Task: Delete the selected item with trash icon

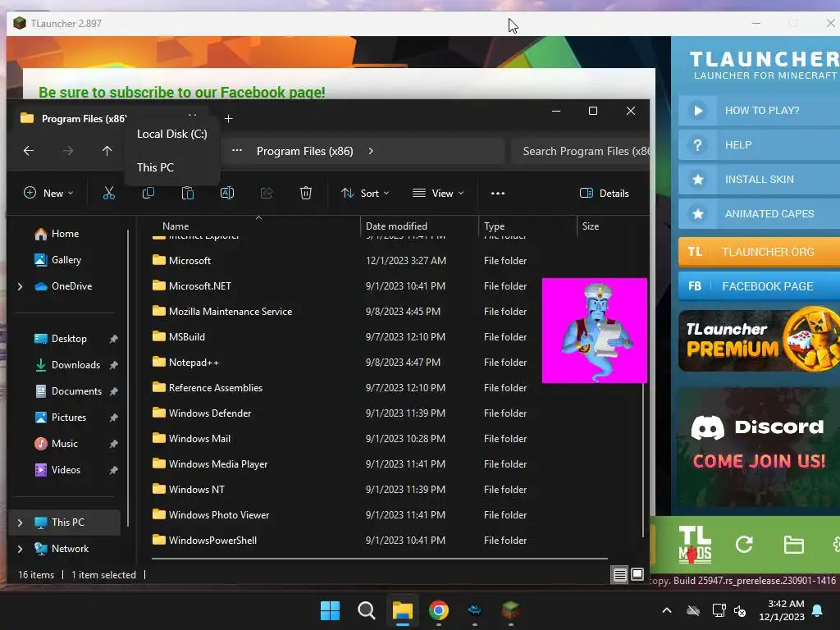Action: (x=306, y=193)
